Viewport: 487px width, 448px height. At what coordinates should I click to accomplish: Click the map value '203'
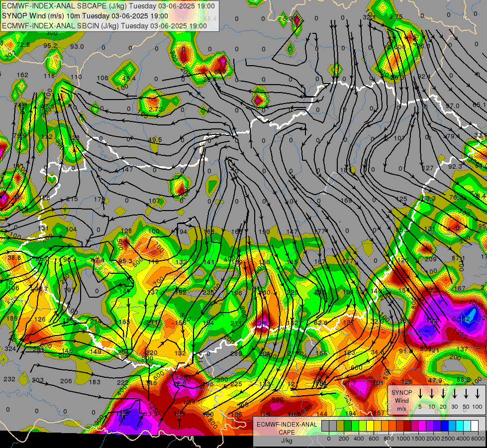(x=38, y=380)
